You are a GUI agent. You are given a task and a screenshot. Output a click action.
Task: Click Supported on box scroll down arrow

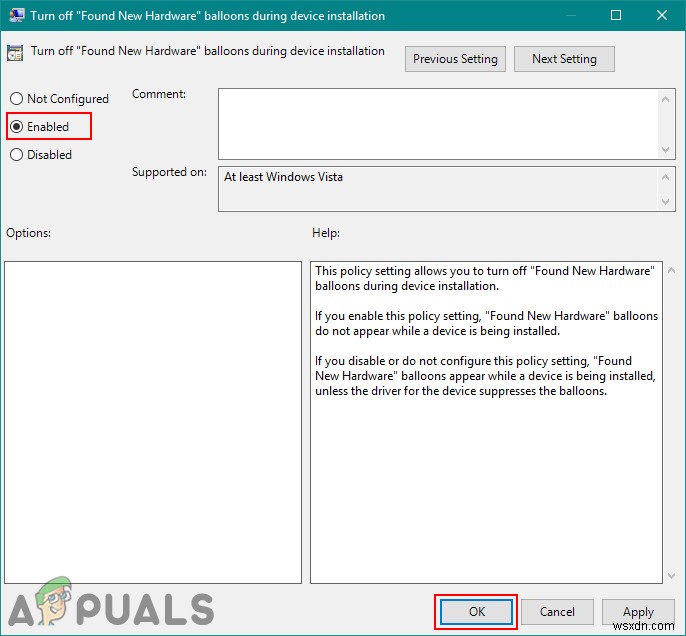pyautogui.click(x=666, y=202)
